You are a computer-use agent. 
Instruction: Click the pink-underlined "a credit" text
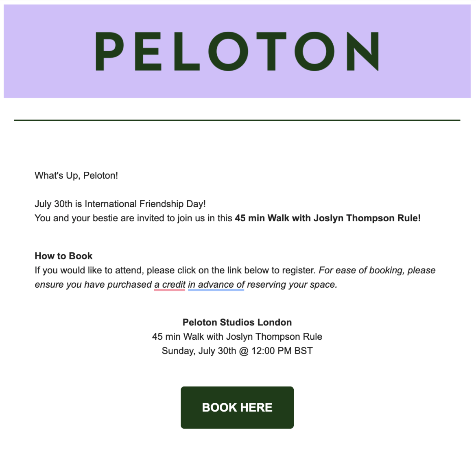[170, 284]
